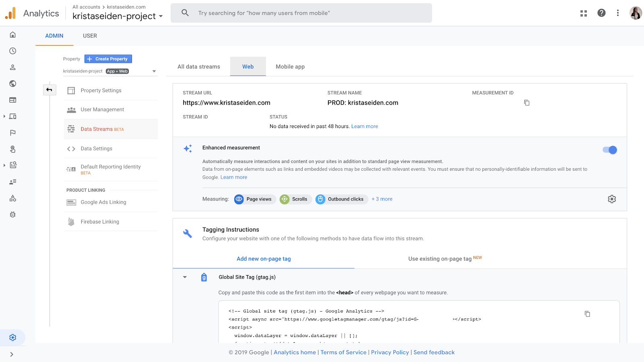Open Property Settings
The width and height of the screenshot is (644, 362).
[x=111, y=91]
